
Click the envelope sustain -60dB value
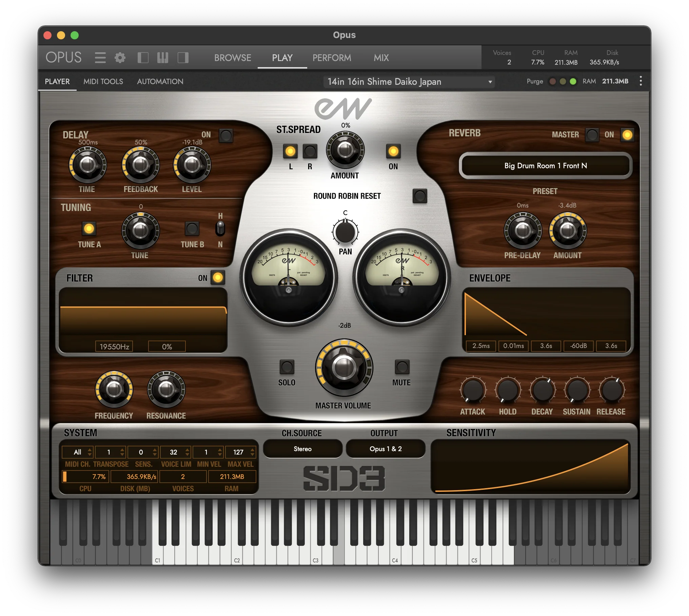click(578, 346)
